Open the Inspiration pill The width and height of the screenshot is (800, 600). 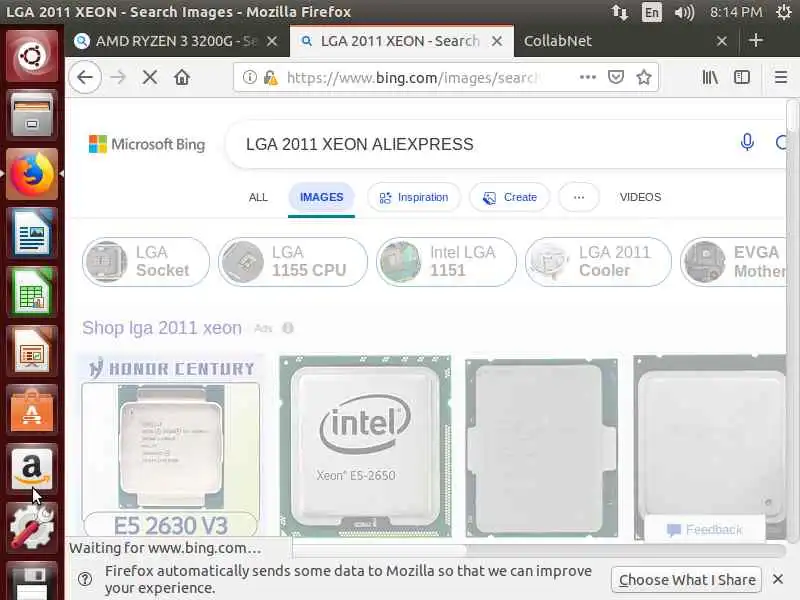click(414, 197)
